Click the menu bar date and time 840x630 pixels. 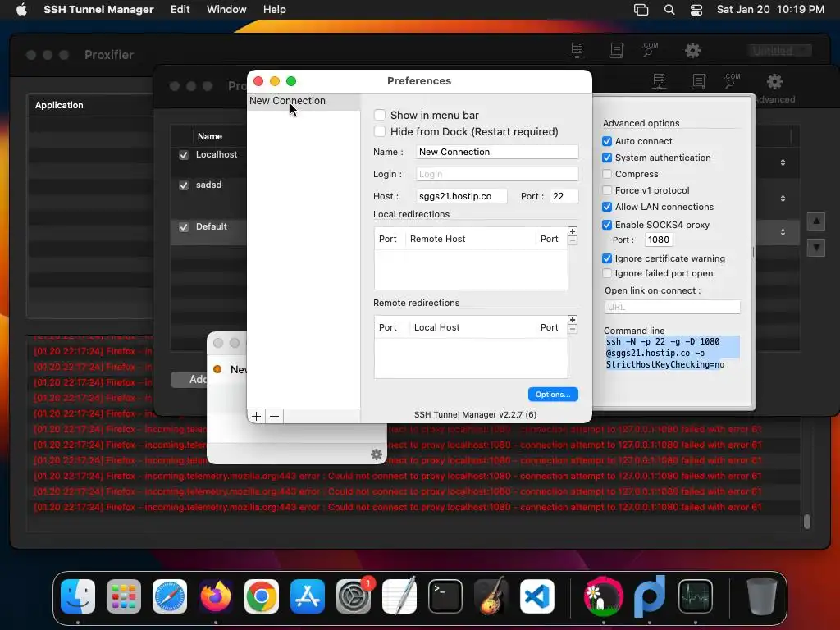(770, 9)
